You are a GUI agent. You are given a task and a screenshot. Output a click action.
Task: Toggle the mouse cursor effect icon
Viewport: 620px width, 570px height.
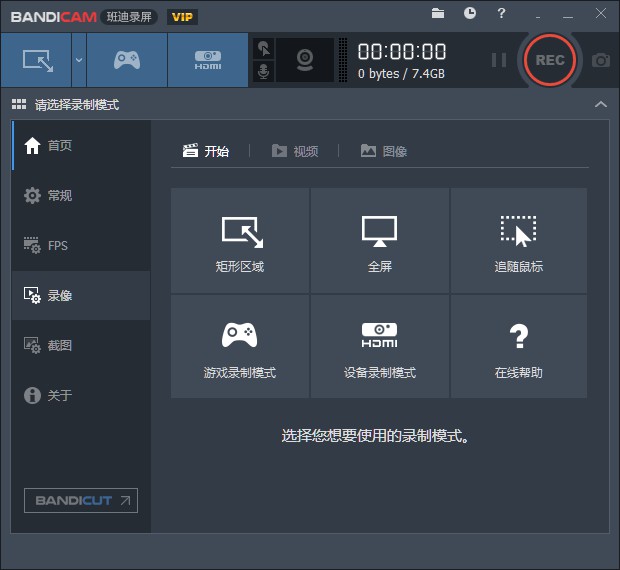coord(263,49)
